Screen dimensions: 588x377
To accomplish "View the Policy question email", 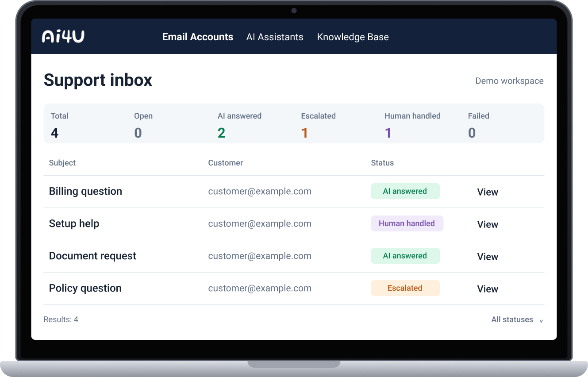I will pos(488,289).
